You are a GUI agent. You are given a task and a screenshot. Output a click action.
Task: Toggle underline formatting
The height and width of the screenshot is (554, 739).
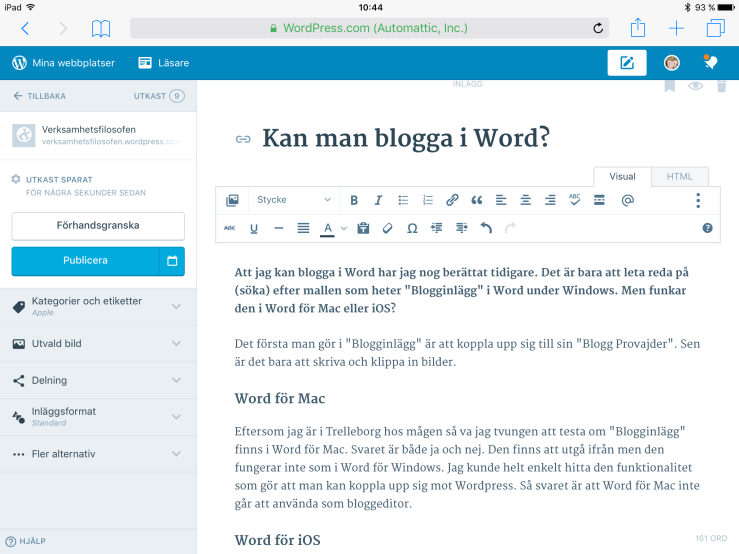click(254, 229)
